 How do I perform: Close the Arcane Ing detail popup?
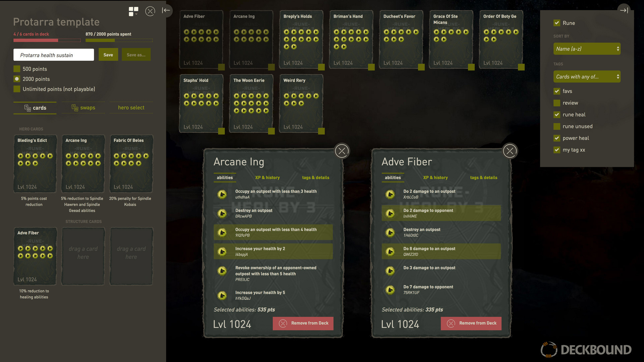click(x=342, y=151)
